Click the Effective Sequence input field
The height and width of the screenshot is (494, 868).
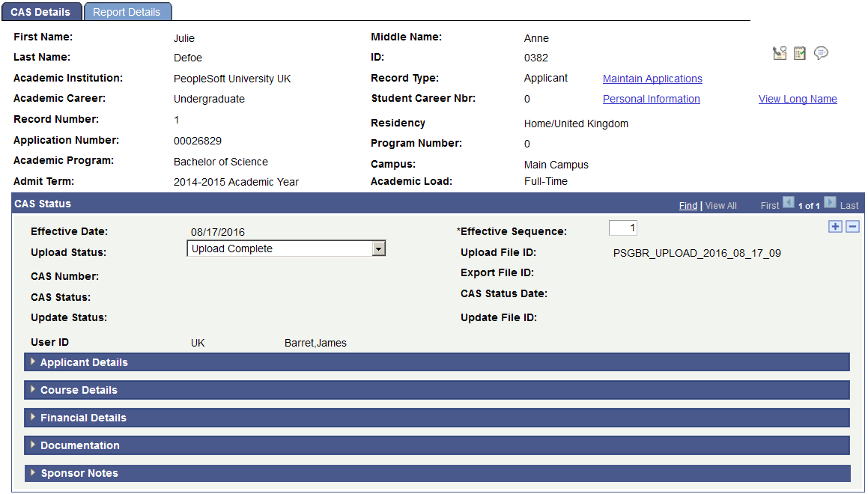point(622,228)
